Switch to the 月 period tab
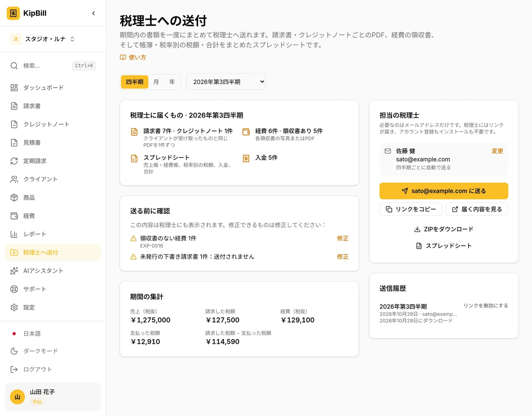532x416 pixels. pyautogui.click(x=156, y=82)
